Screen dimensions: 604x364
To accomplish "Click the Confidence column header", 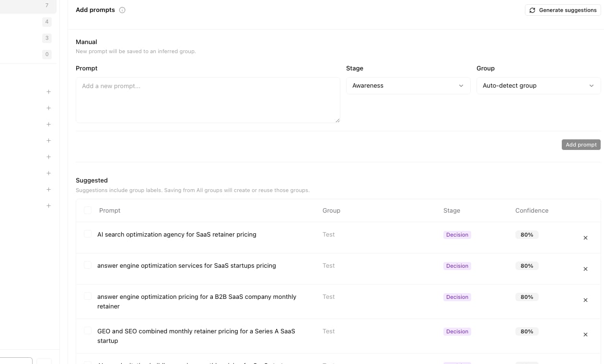I will (x=532, y=210).
